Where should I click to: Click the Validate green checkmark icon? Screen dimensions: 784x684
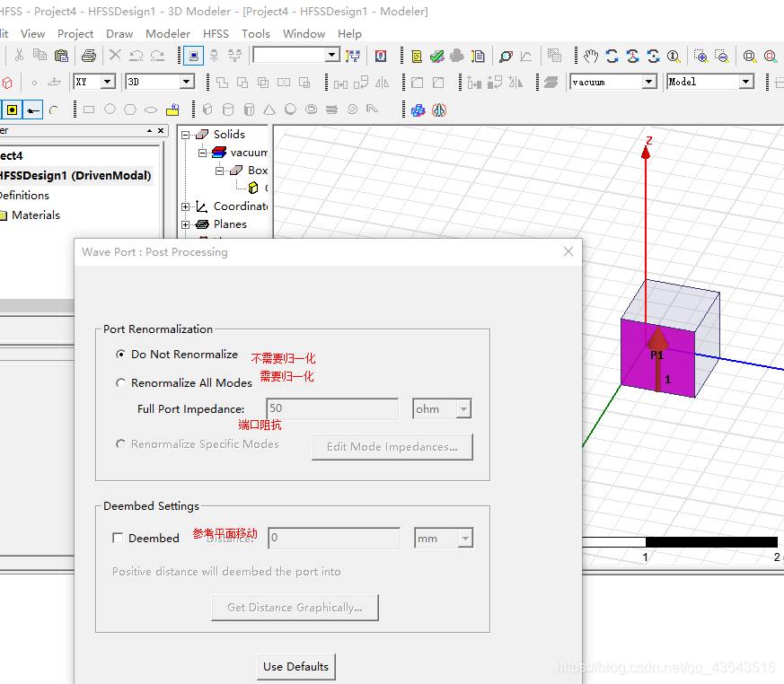click(x=437, y=56)
